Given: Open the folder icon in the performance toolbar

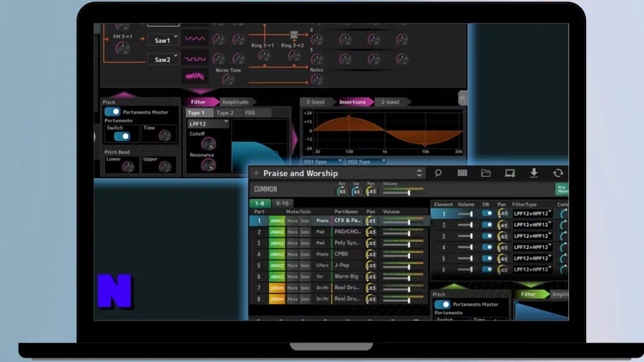Looking at the screenshot, I should point(486,173).
